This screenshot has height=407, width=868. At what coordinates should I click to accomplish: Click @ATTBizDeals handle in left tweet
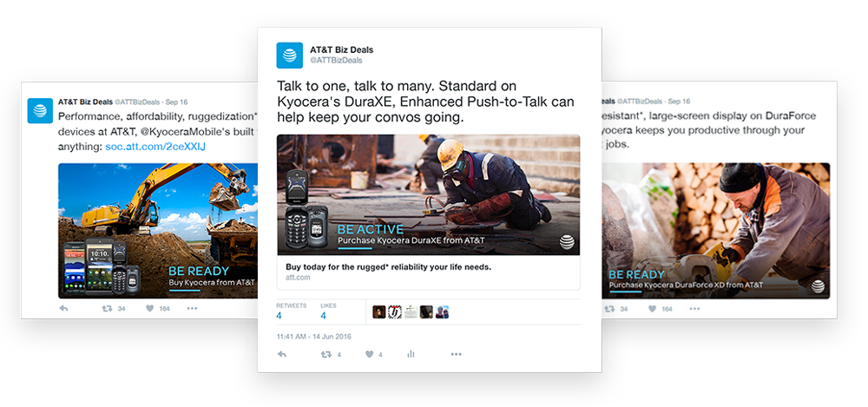[137, 102]
